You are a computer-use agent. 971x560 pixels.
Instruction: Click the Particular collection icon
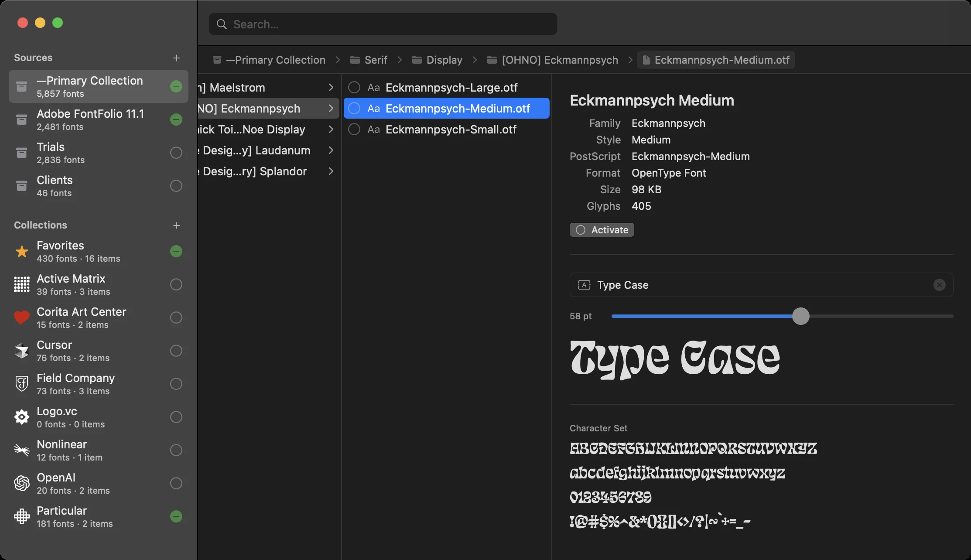click(x=22, y=516)
